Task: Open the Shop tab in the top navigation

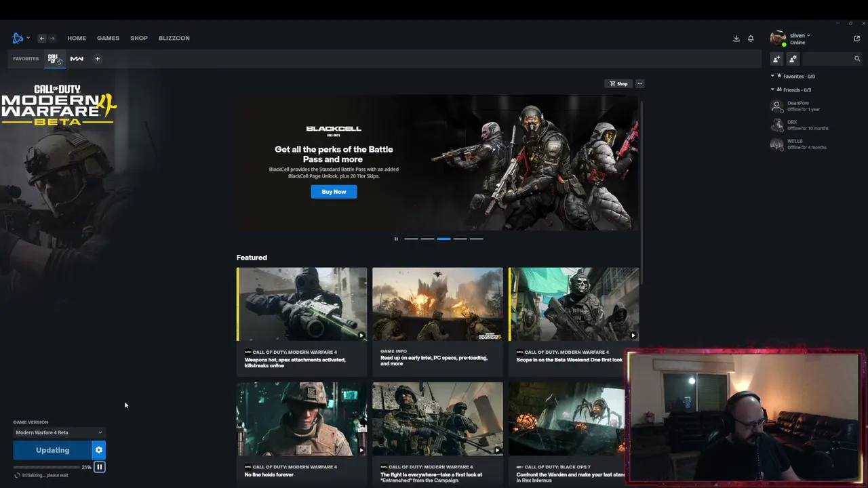Action: (139, 38)
